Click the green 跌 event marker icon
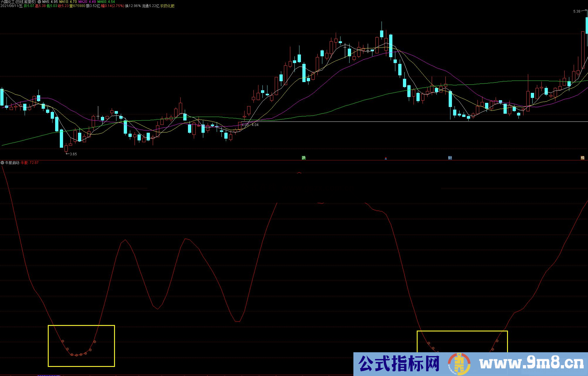The width and height of the screenshot is (588, 376). tap(304, 158)
